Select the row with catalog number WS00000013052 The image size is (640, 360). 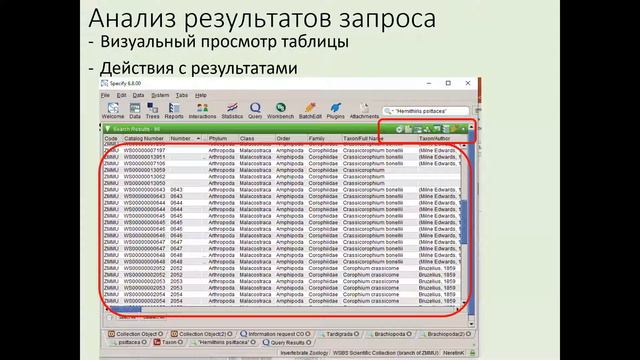click(282, 177)
